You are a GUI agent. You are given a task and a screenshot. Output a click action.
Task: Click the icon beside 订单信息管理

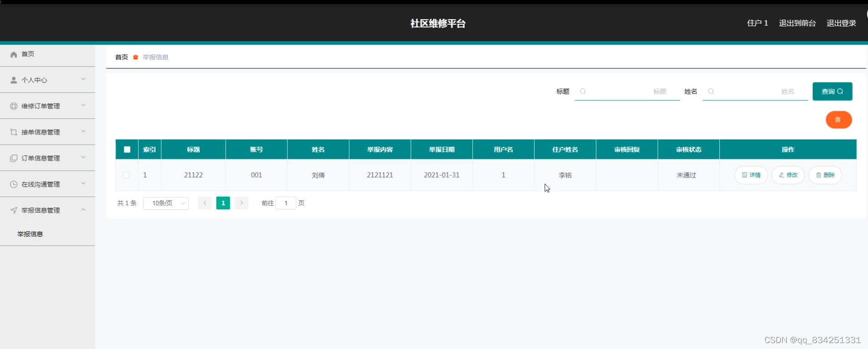[14, 158]
